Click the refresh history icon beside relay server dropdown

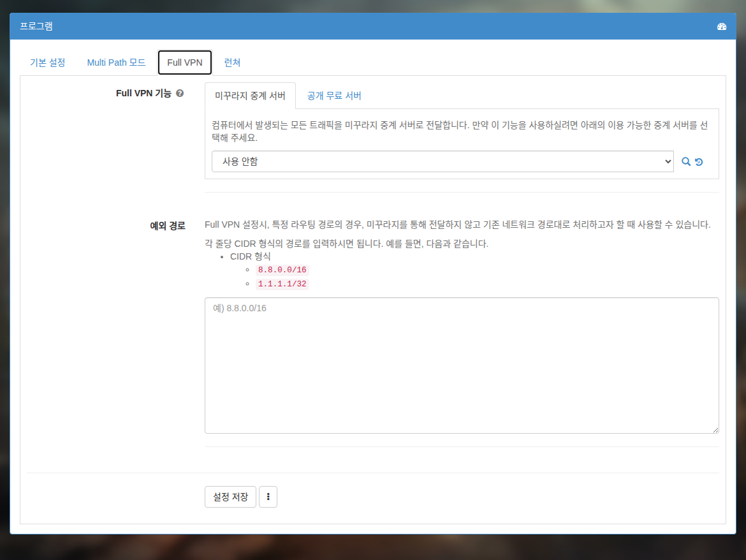point(699,162)
